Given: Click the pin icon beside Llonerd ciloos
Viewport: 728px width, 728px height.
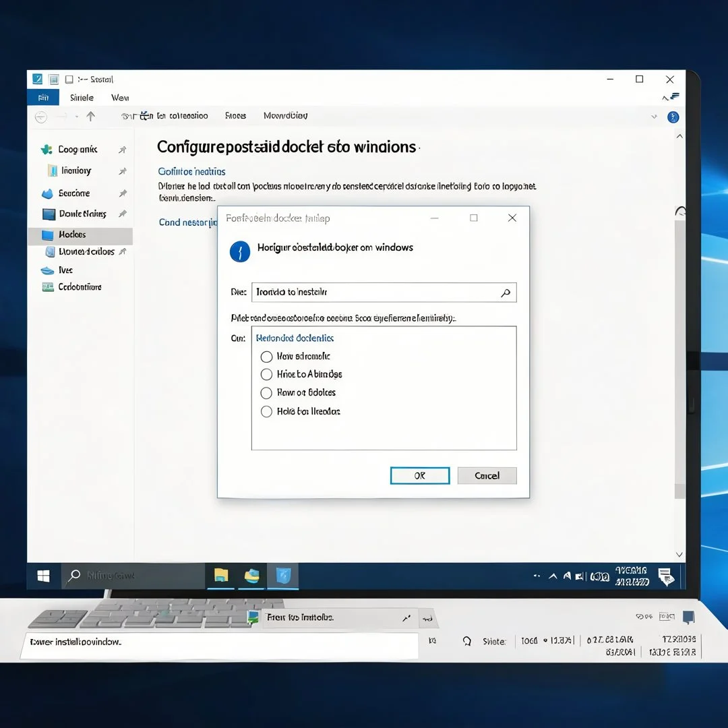Looking at the screenshot, I should (x=123, y=251).
